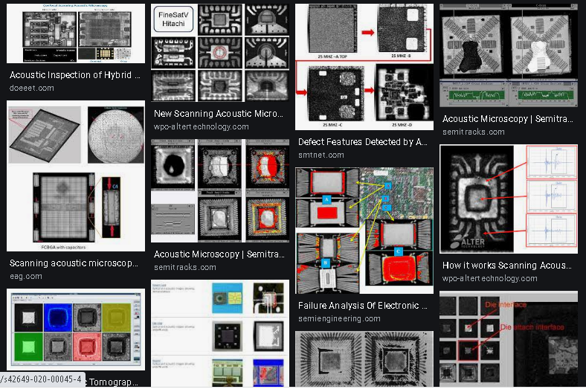Visit semiengineering.com source link
The width and height of the screenshot is (586, 392).
pyautogui.click(x=339, y=318)
